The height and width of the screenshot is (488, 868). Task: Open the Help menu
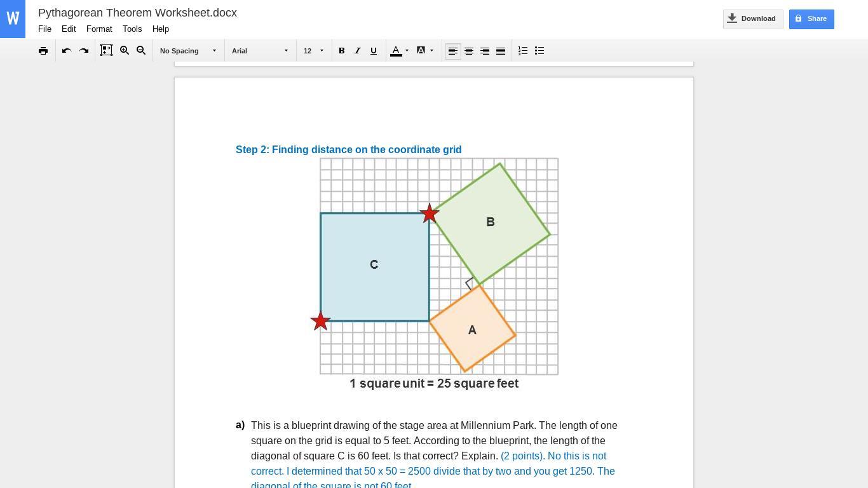tap(161, 29)
